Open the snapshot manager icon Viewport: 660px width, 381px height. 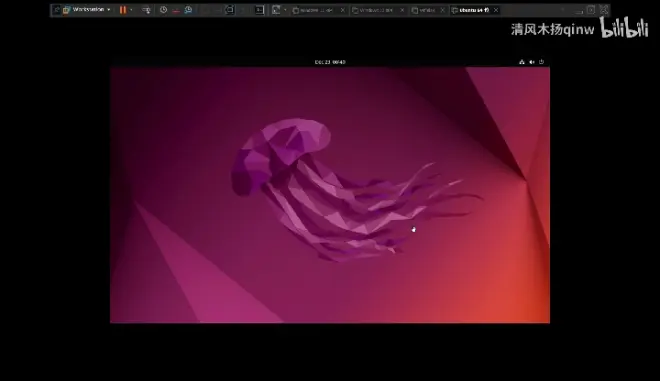click(x=188, y=10)
